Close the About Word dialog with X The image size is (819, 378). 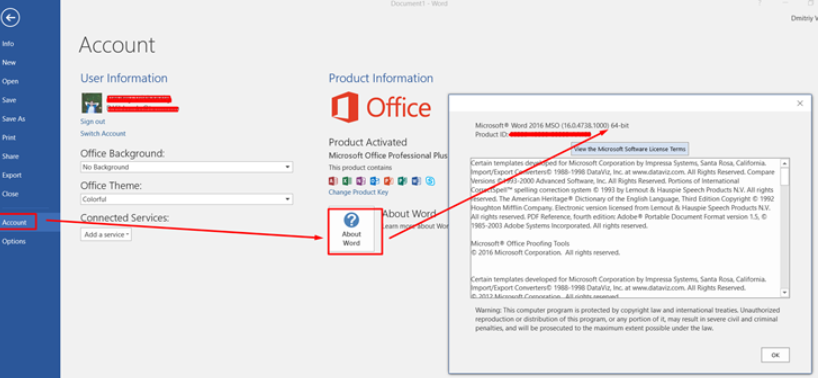pos(800,103)
